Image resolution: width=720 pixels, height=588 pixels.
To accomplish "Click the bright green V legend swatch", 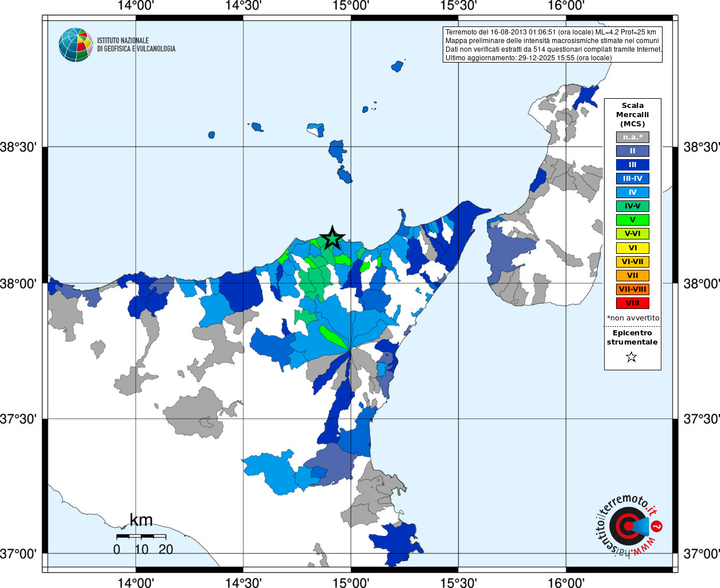I will tap(633, 220).
